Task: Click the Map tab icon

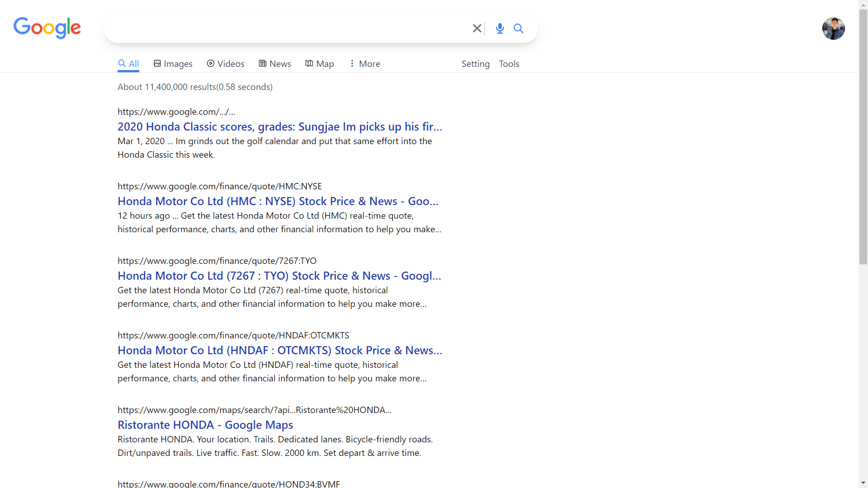Action: pyautogui.click(x=309, y=64)
